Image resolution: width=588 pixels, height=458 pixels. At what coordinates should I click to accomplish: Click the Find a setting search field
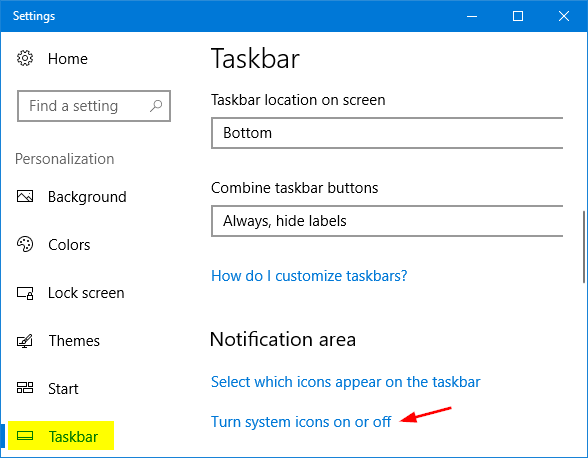(94, 106)
